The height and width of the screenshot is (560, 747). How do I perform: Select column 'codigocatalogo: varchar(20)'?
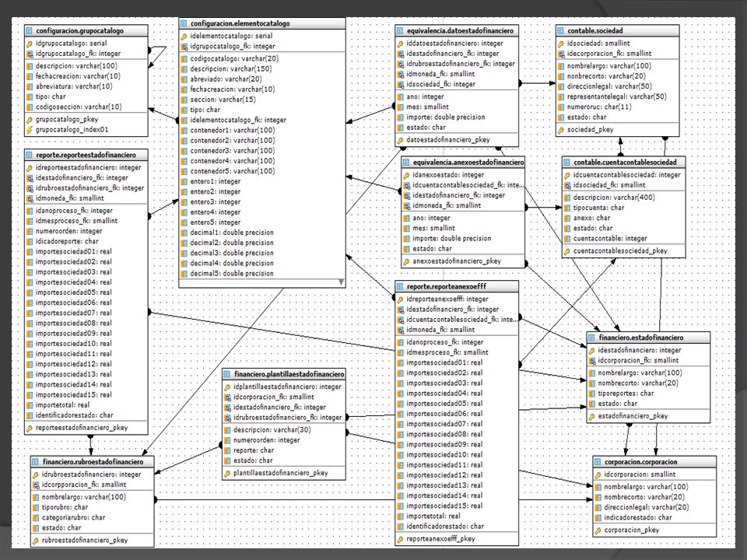[x=234, y=59]
